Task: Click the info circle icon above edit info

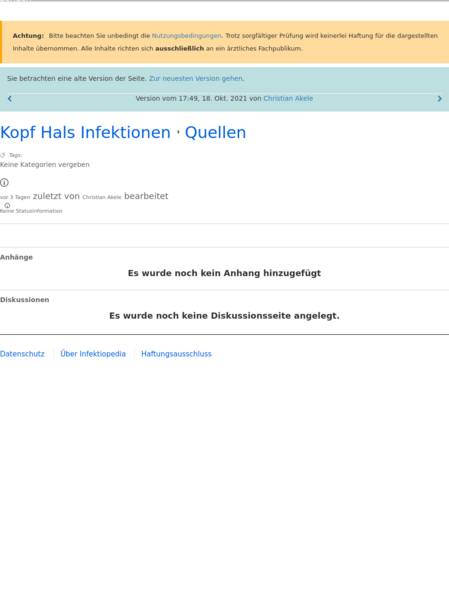Action: (x=4, y=183)
